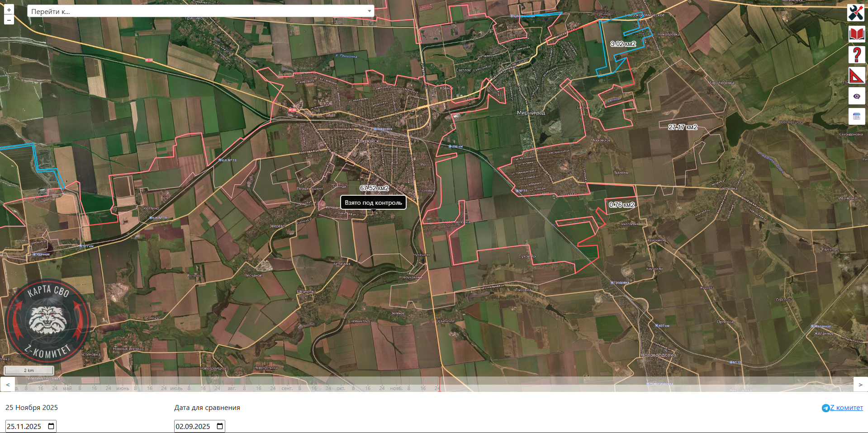The image size is (868, 433).
Task: Click the "Зеленое" village label
Action: (x=398, y=313)
